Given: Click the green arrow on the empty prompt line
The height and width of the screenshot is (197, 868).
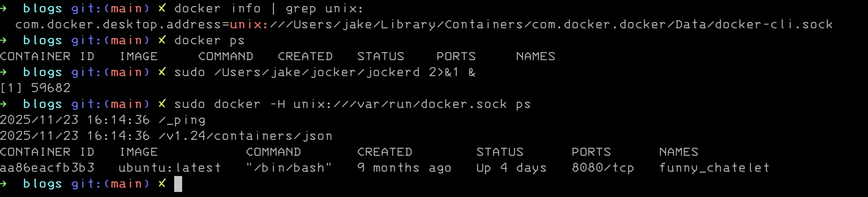Looking at the screenshot, I should (x=4, y=183).
